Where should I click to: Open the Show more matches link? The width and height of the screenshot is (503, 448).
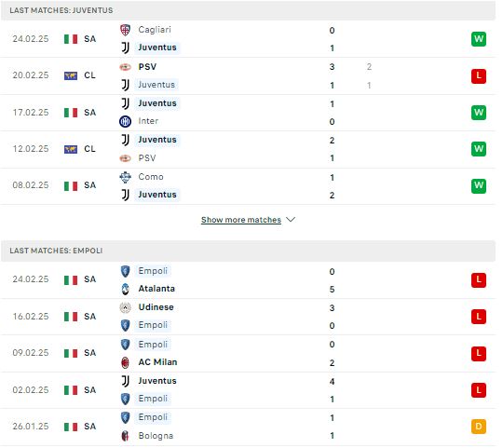241,220
